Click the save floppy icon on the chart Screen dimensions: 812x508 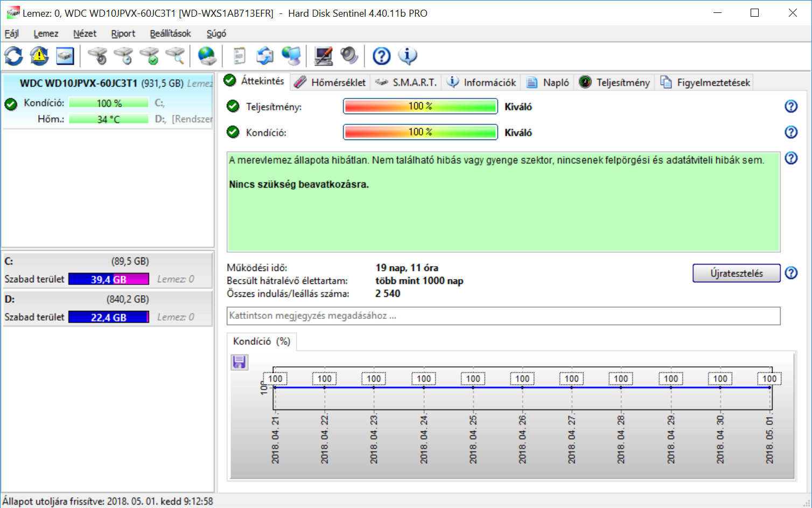click(x=239, y=362)
